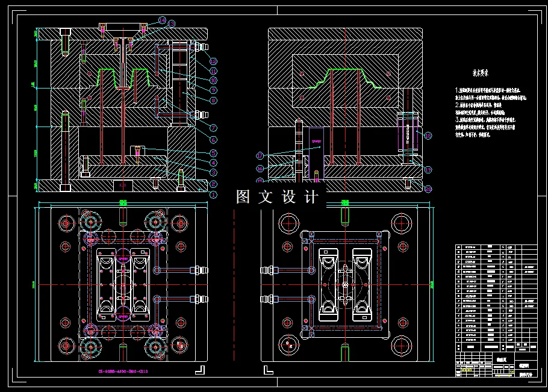Click part balloon number 17
This screenshot has width=548, height=392.
coord(260,155)
